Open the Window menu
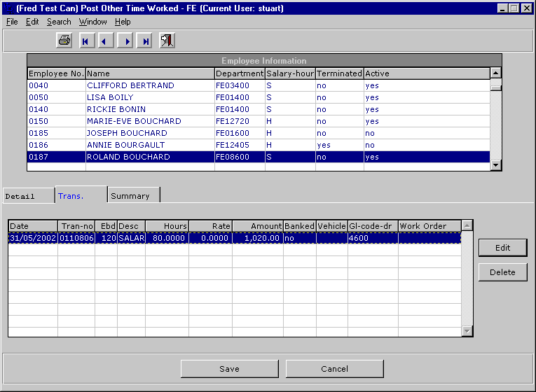 click(x=92, y=22)
